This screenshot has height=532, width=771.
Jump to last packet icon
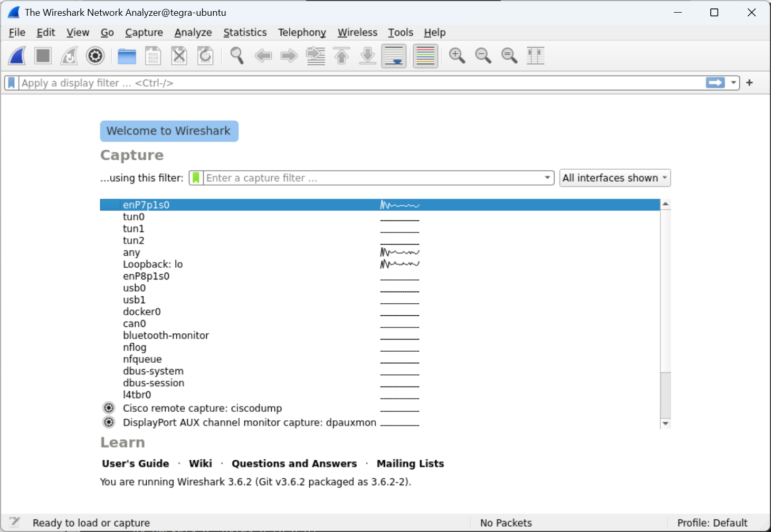[x=368, y=55]
